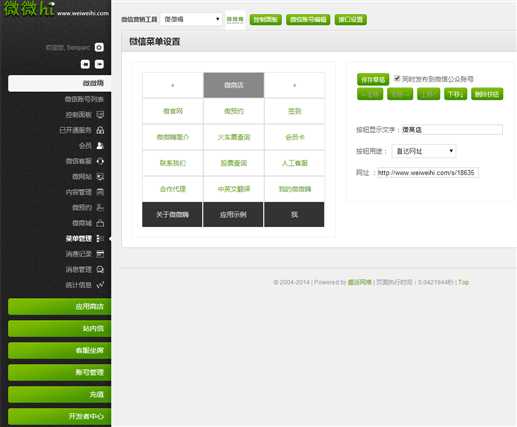Select the 微微嗨简介 menu cell

tap(173, 137)
